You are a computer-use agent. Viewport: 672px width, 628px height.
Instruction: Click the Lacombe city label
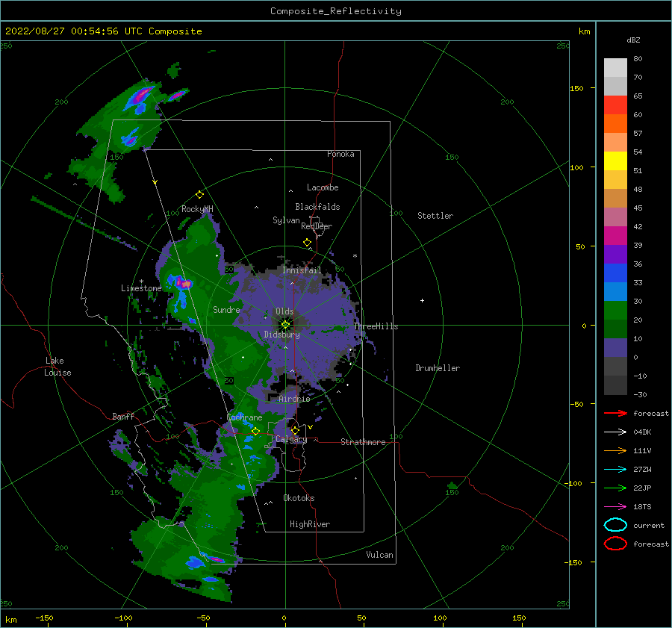(323, 187)
